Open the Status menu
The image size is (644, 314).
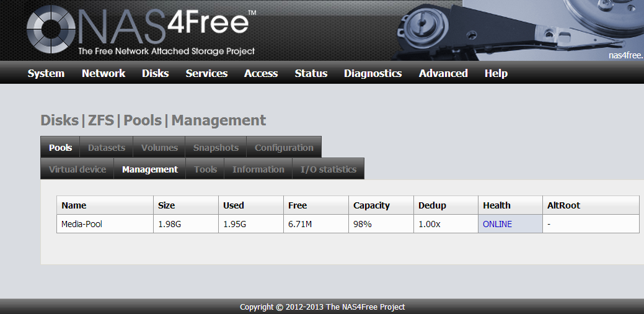311,73
